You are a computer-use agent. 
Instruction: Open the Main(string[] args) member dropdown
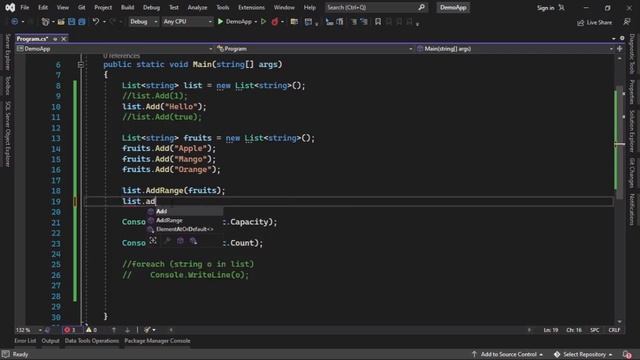coord(515,49)
